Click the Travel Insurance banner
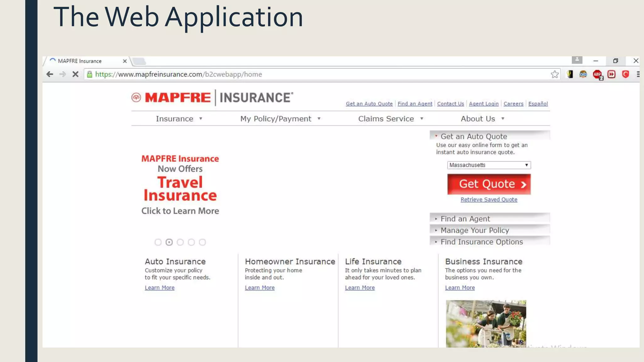The height and width of the screenshot is (362, 644). [180, 184]
